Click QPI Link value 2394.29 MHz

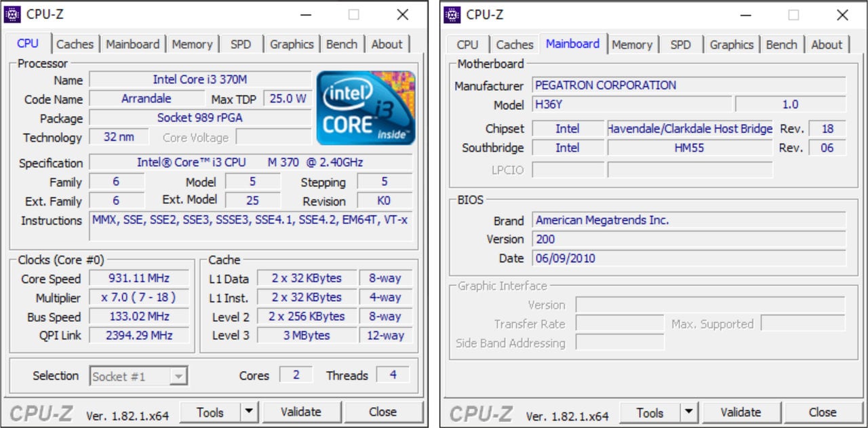139,335
